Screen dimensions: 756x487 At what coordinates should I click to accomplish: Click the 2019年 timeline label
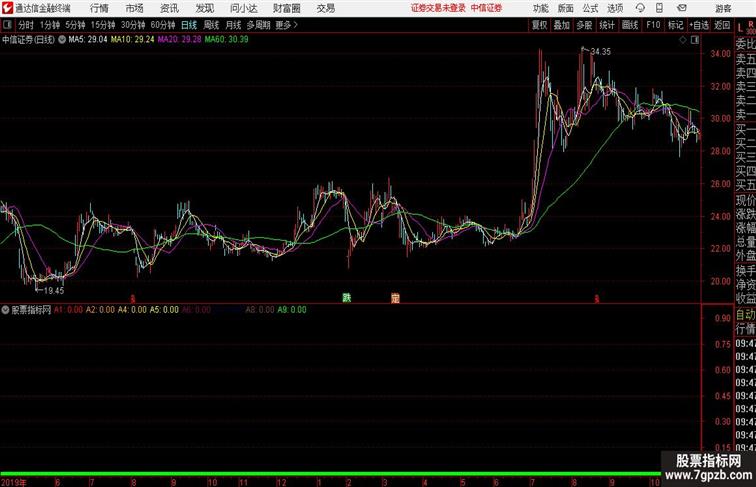click(14, 482)
